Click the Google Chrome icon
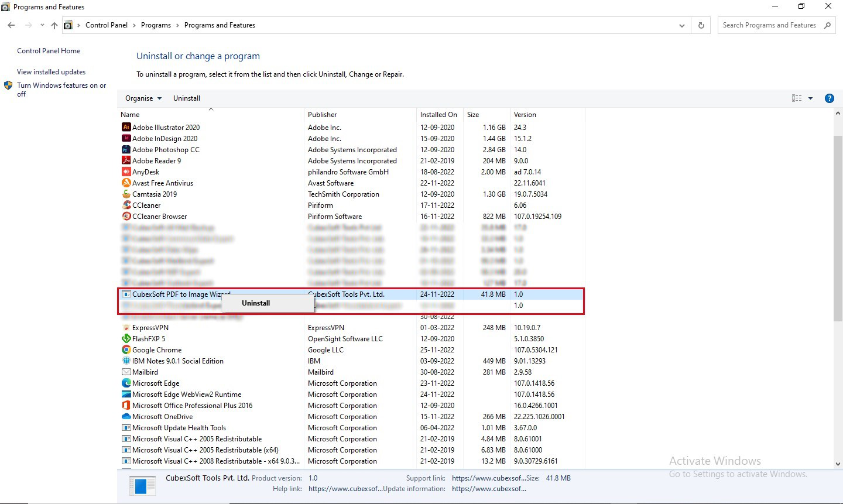843x504 pixels. tap(126, 349)
